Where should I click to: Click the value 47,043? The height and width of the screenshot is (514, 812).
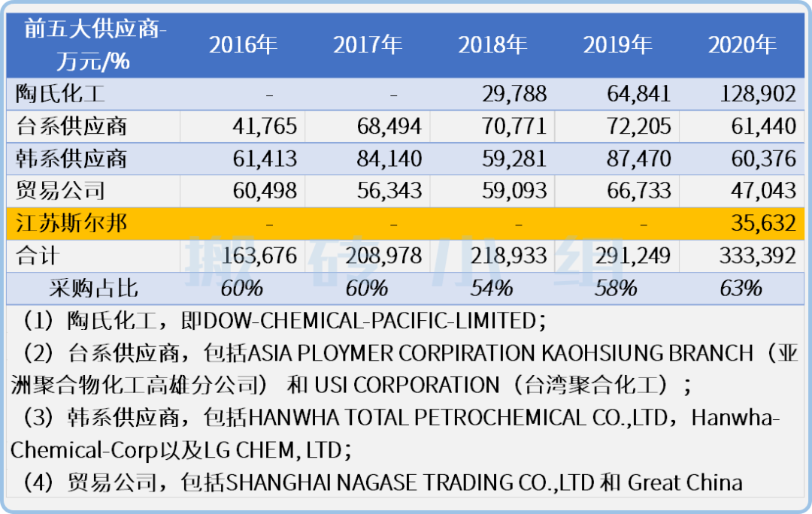click(764, 191)
